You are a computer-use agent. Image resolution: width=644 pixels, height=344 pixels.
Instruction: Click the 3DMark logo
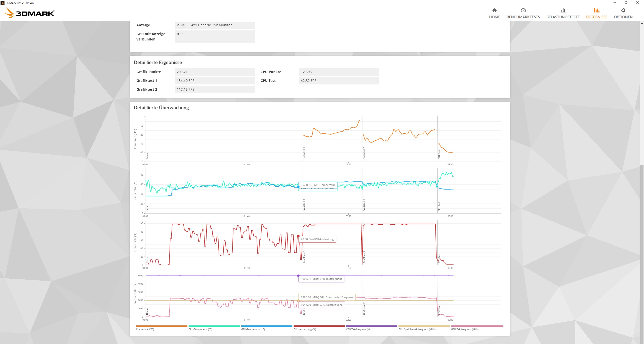tap(30, 13)
